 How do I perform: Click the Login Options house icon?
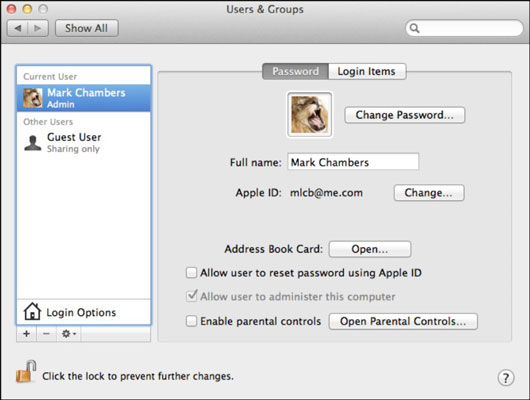[x=32, y=311]
